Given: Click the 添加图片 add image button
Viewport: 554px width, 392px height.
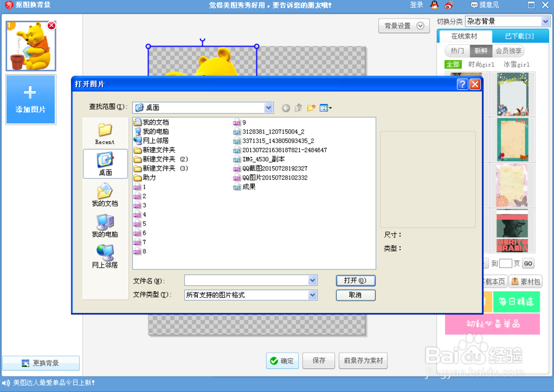Looking at the screenshot, I should tap(30, 99).
